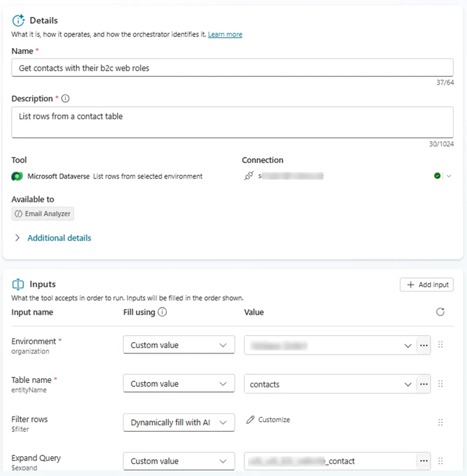Click the Add input button
This screenshot has width=467, height=476.
coord(427,285)
